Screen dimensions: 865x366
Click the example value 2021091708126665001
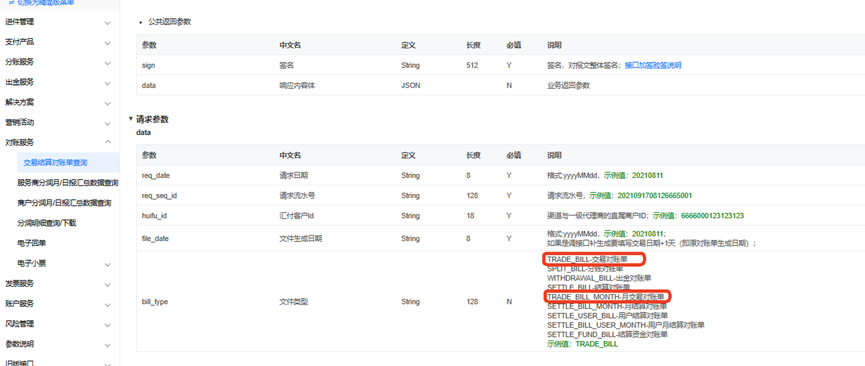point(655,195)
